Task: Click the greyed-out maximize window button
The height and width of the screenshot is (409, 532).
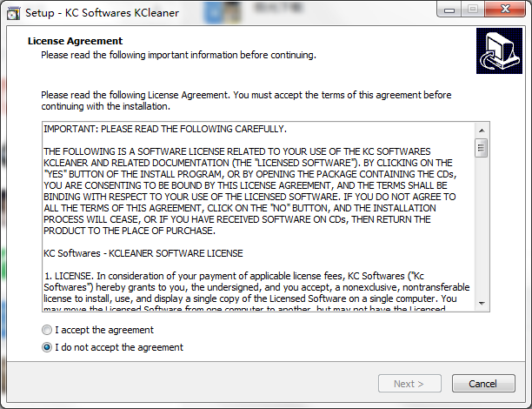Action: (x=473, y=9)
